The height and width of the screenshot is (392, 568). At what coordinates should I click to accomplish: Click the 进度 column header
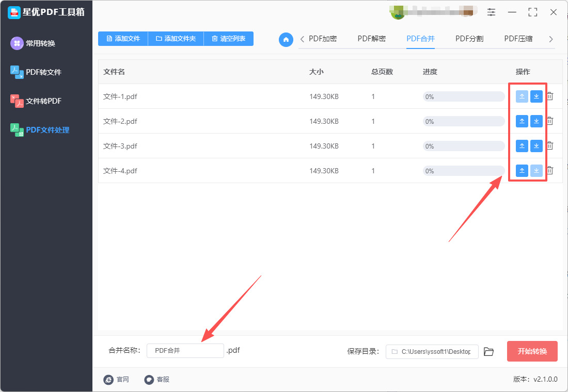click(x=430, y=72)
